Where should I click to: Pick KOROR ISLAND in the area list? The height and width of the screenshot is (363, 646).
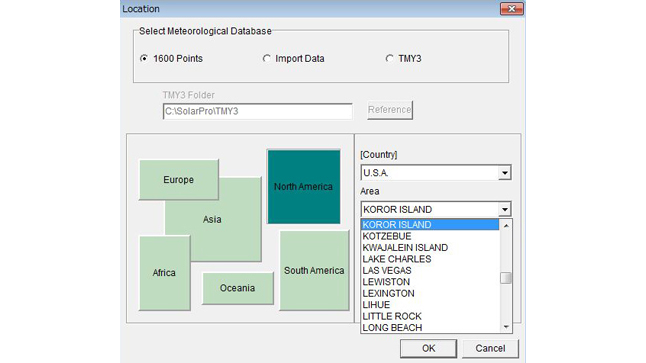point(430,225)
